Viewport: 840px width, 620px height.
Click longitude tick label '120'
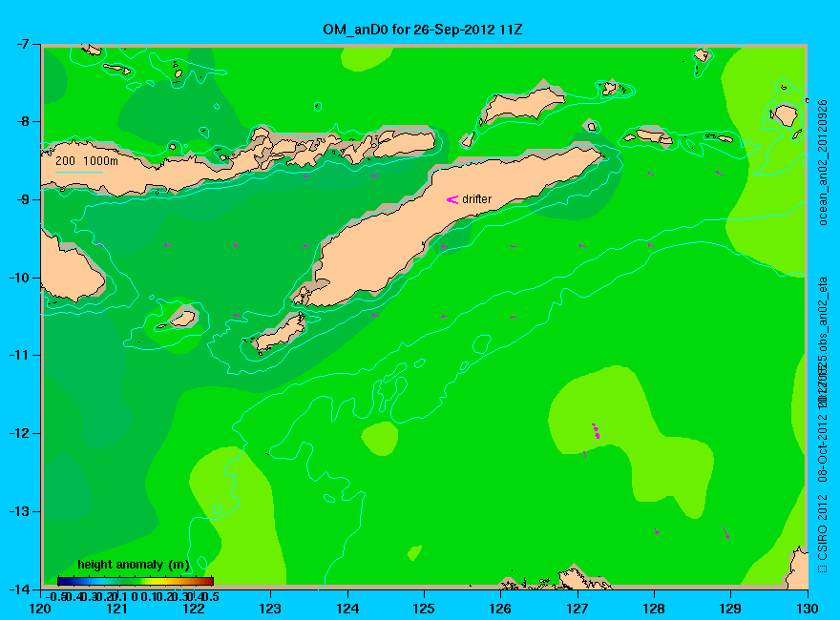(40, 609)
